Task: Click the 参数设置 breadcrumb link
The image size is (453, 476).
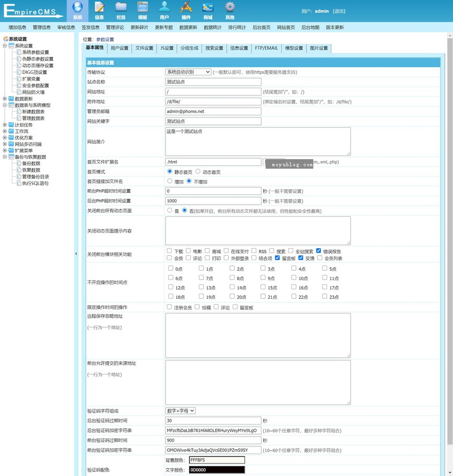Action: [x=105, y=40]
